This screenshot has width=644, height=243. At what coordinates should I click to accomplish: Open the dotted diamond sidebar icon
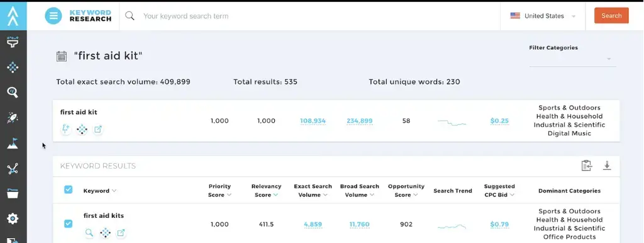click(13, 67)
